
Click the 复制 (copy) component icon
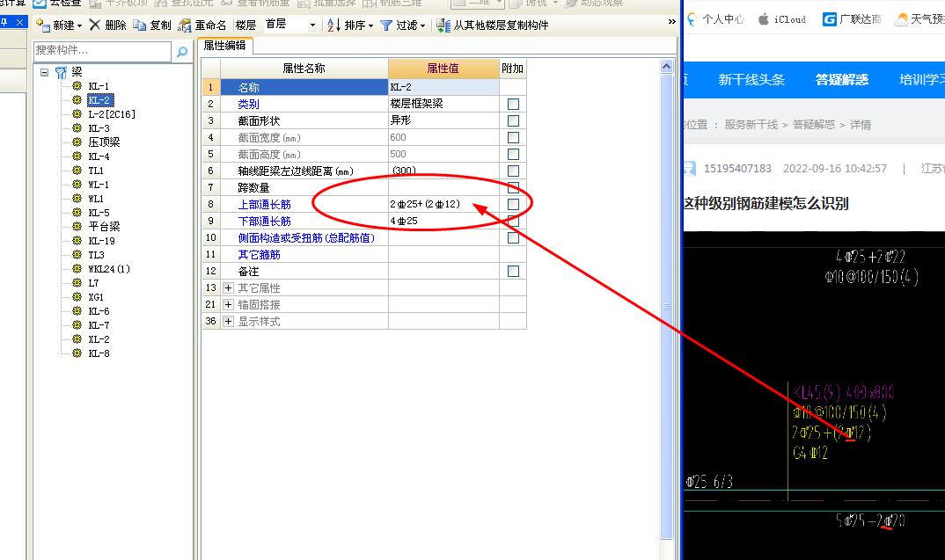(x=139, y=25)
